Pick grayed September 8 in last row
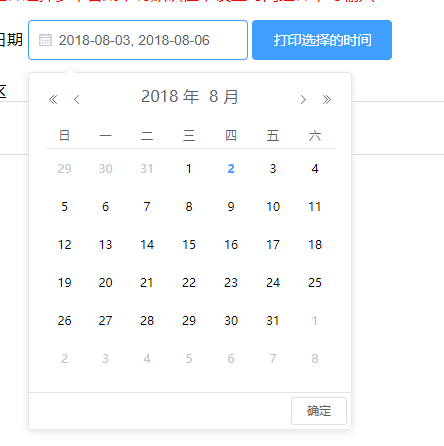The width and height of the screenshot is (444, 446). [315, 359]
